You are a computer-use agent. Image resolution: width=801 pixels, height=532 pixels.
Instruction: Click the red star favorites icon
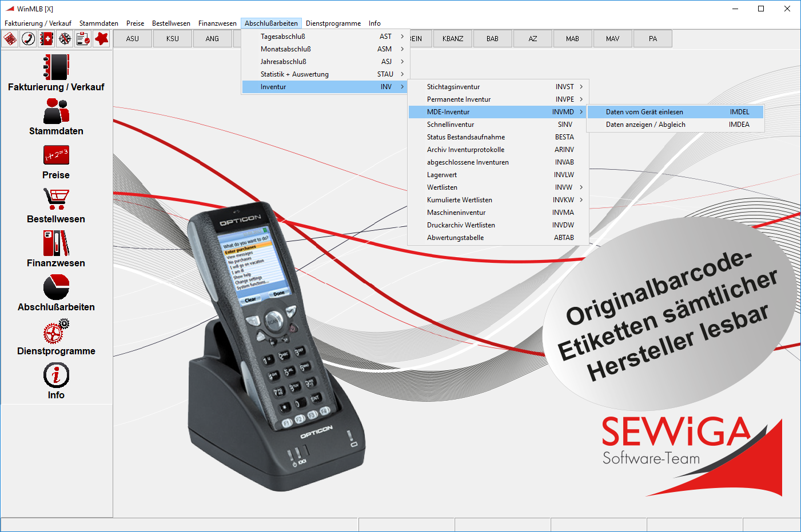[x=102, y=39]
